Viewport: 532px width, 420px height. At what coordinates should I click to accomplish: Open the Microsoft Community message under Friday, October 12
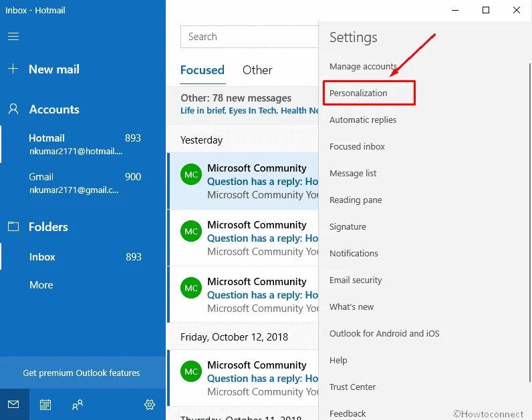tap(243, 378)
